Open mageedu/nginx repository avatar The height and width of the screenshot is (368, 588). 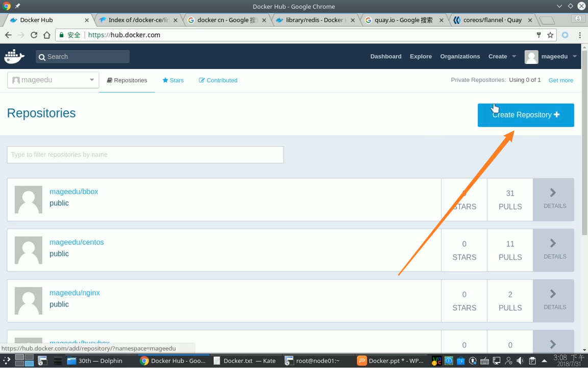click(29, 301)
